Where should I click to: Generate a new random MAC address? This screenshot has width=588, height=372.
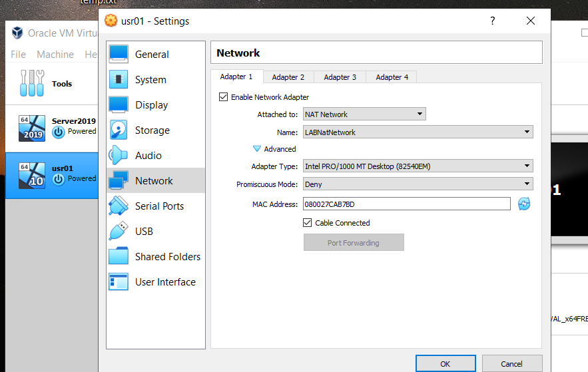[524, 204]
